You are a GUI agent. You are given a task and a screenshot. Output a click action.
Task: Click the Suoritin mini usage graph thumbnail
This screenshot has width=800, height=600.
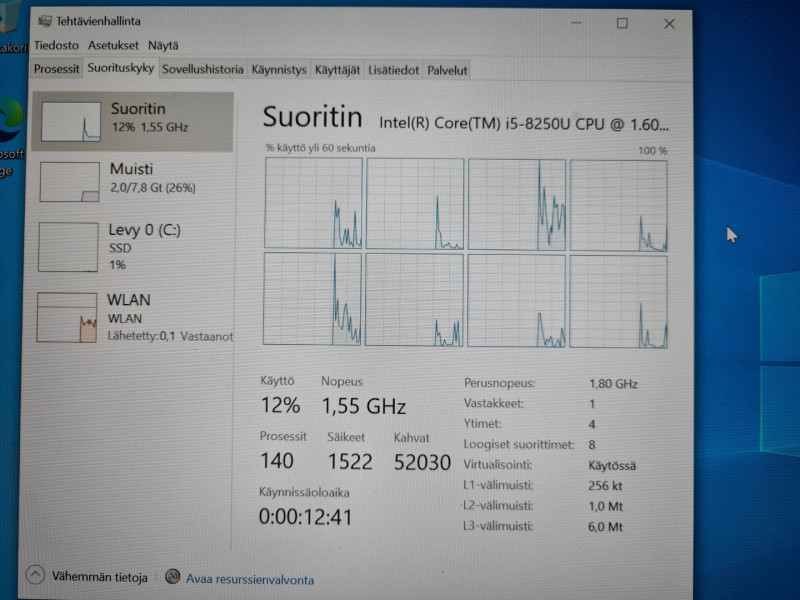pos(71,121)
